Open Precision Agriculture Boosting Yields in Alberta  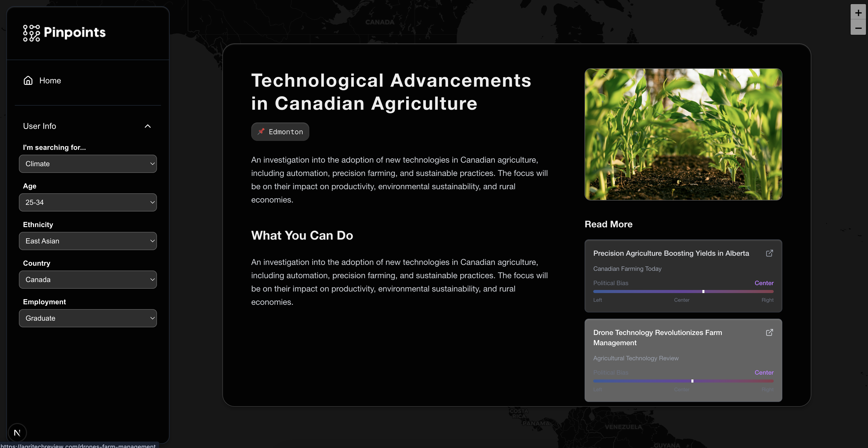tap(671, 253)
